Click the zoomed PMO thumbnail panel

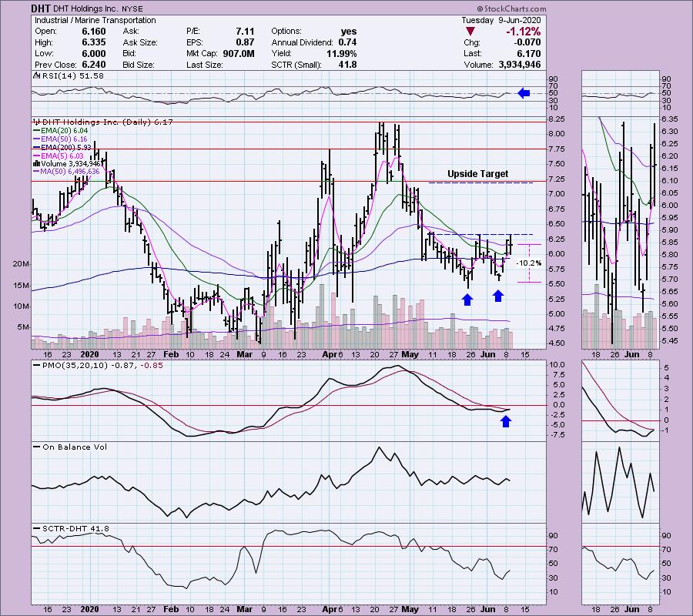point(621,401)
